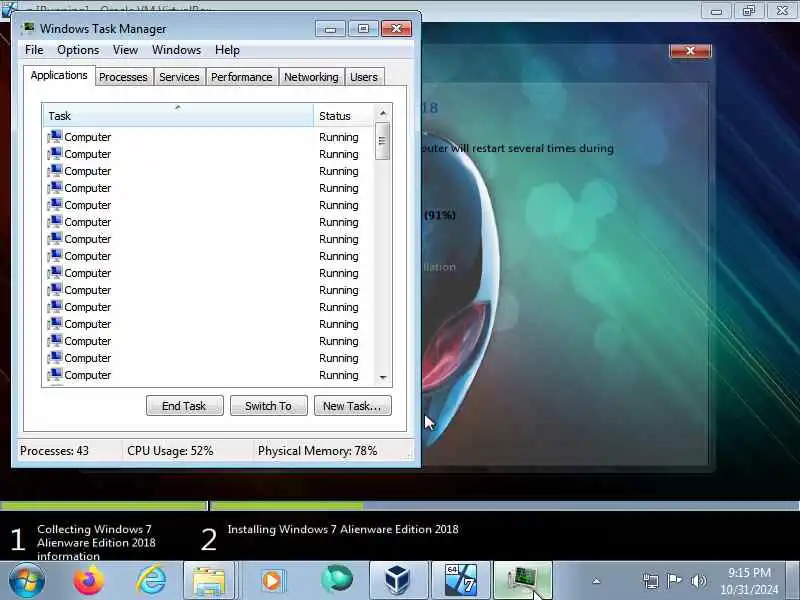Viewport: 800px width, 600px height.
Task: Switch to the Task Manager taskbar button
Action: pos(523,581)
